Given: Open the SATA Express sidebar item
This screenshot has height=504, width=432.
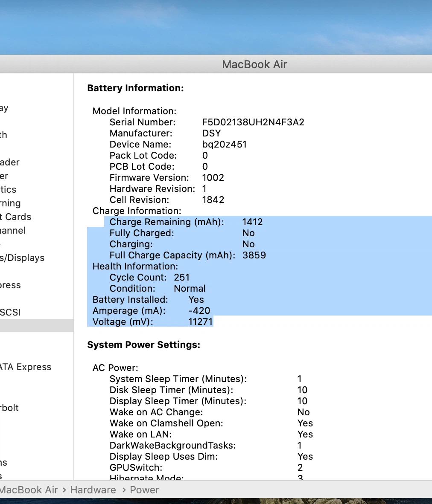Looking at the screenshot, I should tap(26, 367).
